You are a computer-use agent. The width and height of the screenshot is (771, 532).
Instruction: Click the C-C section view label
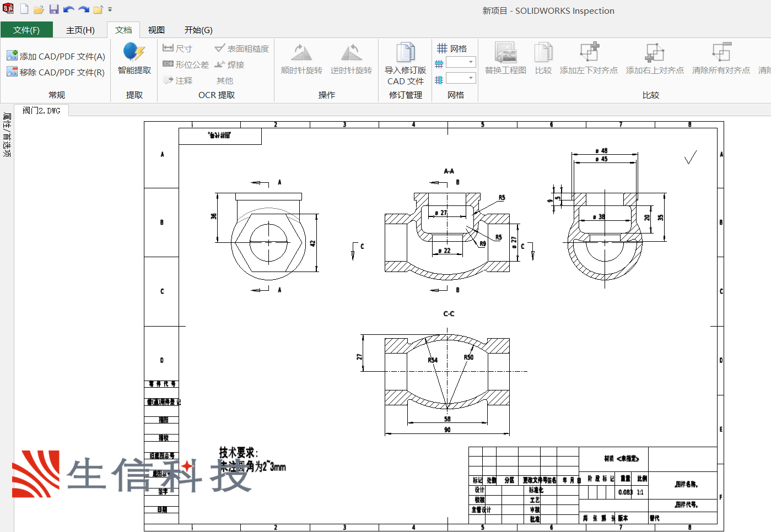(449, 313)
